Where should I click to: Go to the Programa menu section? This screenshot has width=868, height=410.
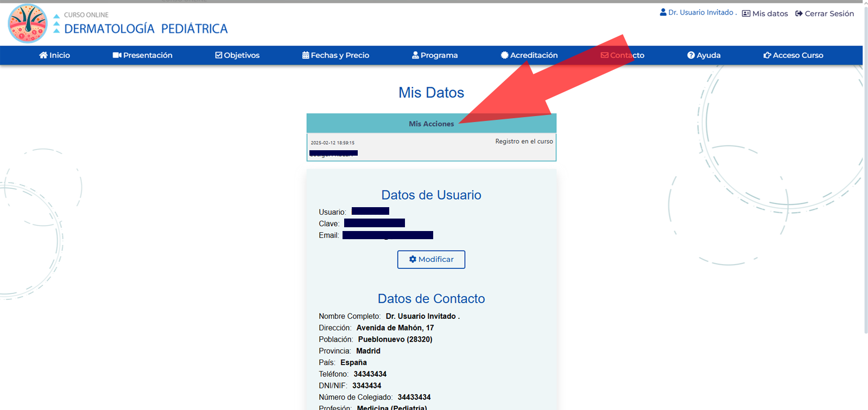point(439,55)
